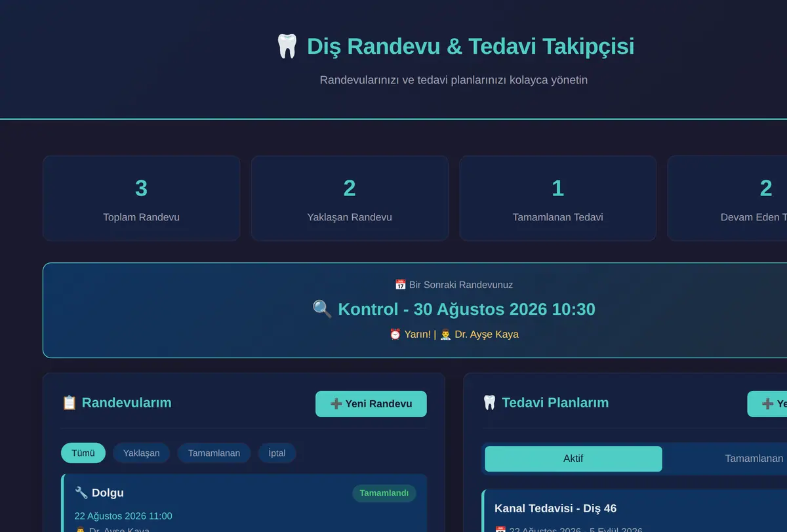Filter appointments by Yaklaşan
Screen dimensions: 787x532
[x=142, y=453]
